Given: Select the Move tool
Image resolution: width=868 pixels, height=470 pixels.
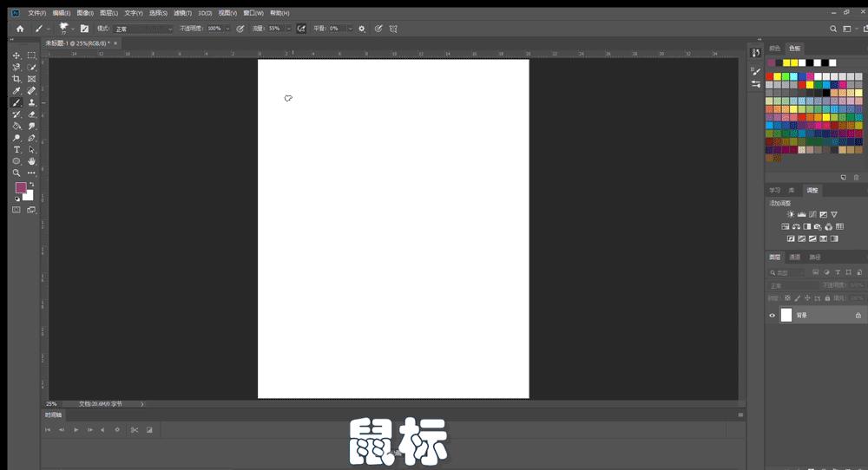Looking at the screenshot, I should (x=16, y=55).
